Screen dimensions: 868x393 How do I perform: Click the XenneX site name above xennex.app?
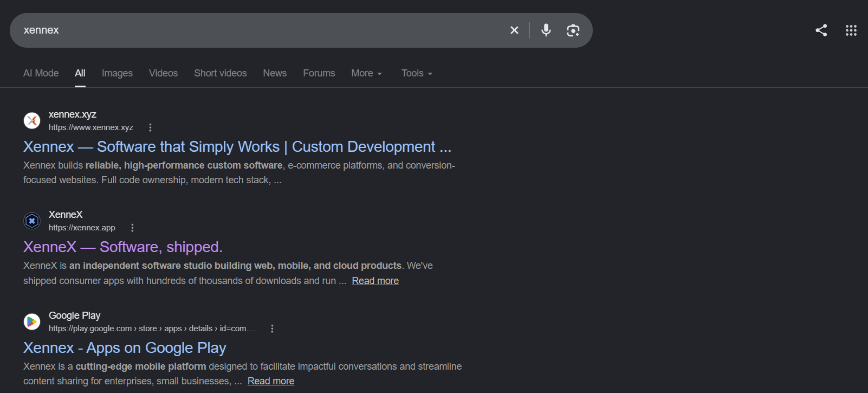pyautogui.click(x=66, y=215)
